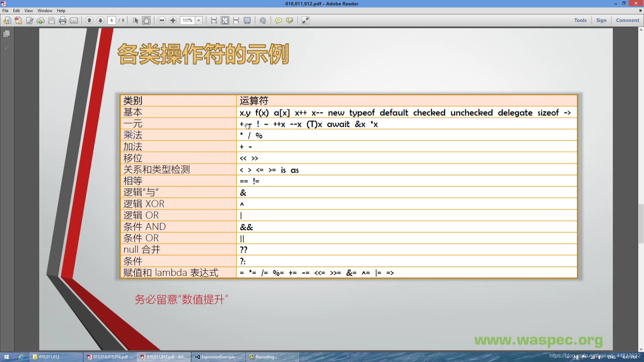
Task: Select the text selection cursor tool
Action: click(135, 20)
